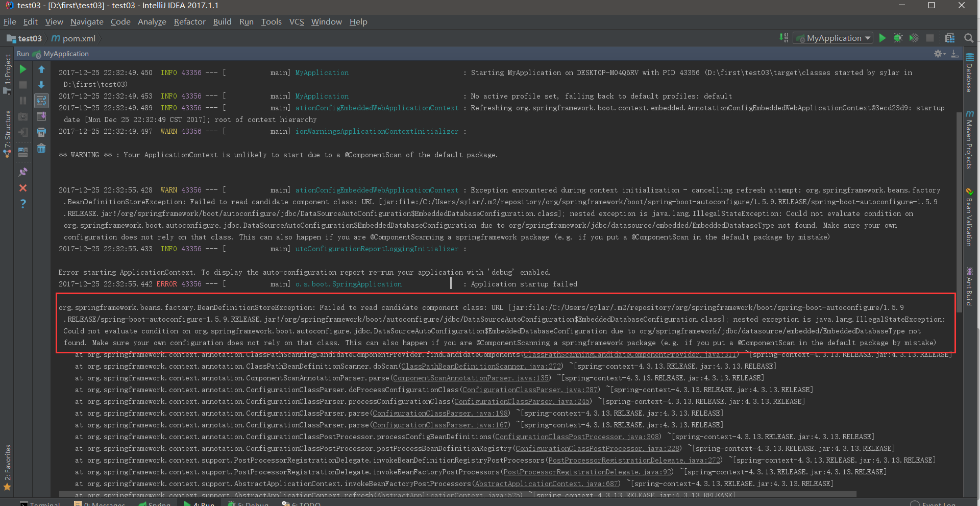
Task: Open help via the blue question mark
Action: tap(23, 204)
